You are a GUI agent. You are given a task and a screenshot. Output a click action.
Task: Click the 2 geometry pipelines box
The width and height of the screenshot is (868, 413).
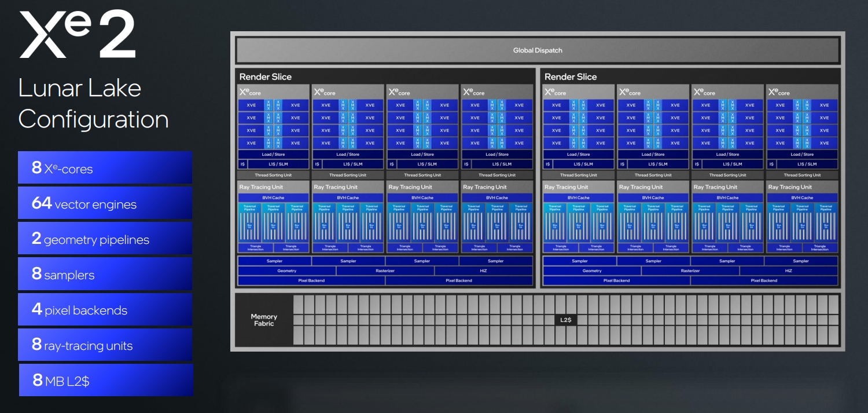pos(105,239)
